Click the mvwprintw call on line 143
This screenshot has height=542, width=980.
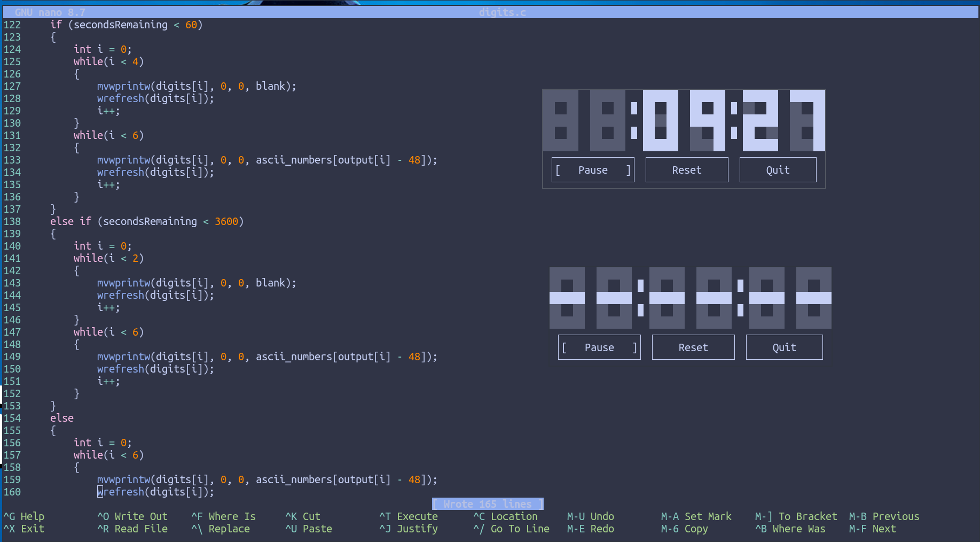[197, 283]
